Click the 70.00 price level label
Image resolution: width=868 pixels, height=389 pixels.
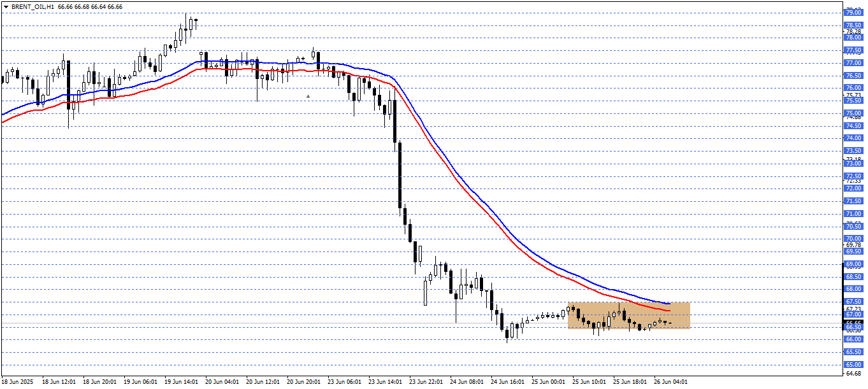(853, 239)
